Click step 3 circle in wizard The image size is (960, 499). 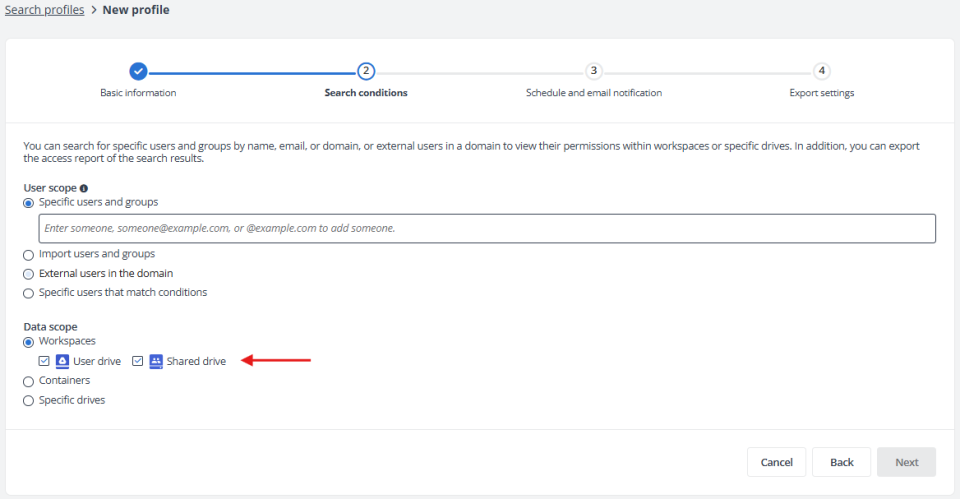tap(593, 71)
